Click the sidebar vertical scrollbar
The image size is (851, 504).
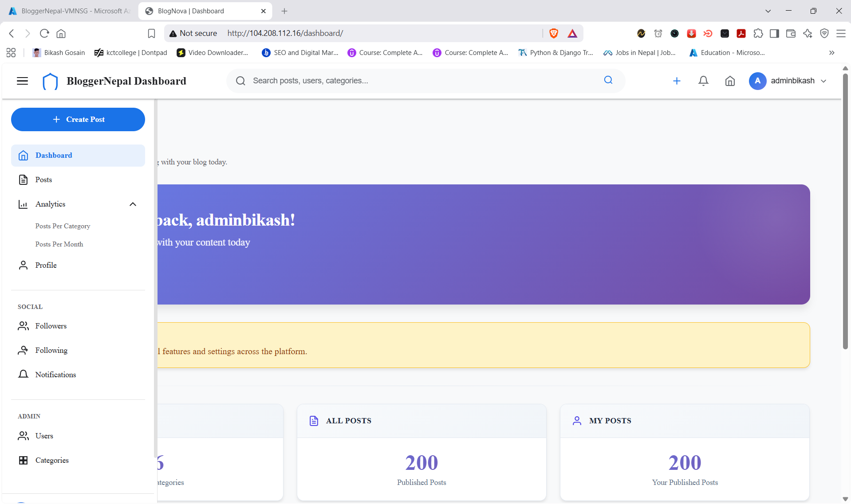point(155,278)
